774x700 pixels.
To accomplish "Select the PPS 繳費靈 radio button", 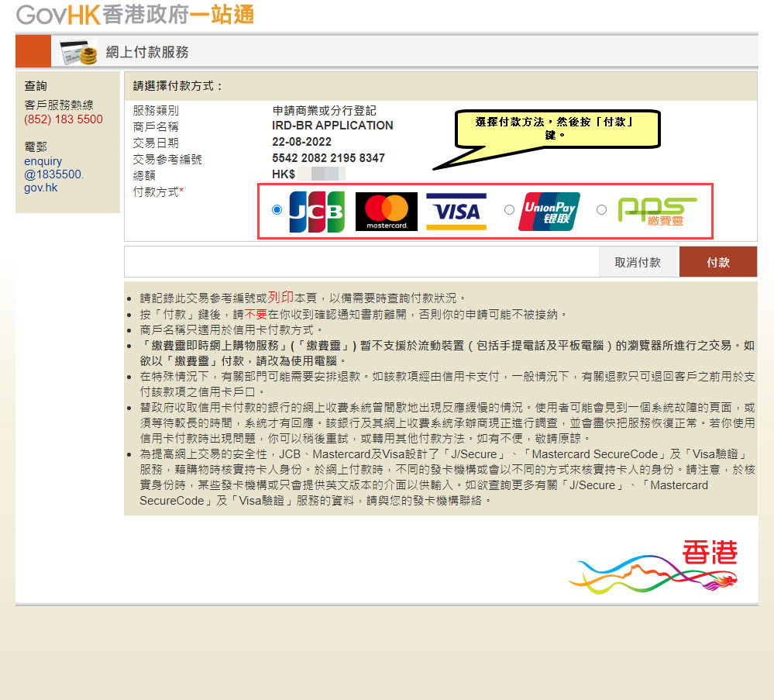I will coord(601,210).
